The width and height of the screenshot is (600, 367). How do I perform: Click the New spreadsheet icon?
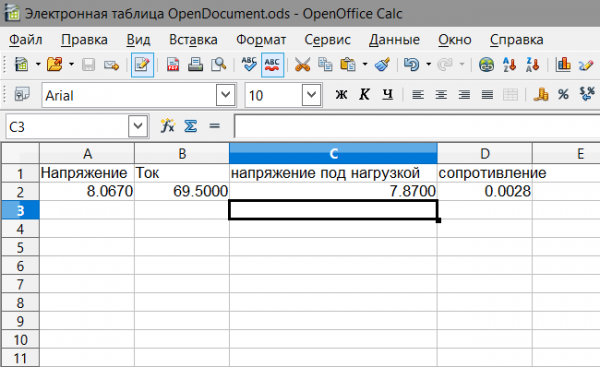(x=21, y=65)
